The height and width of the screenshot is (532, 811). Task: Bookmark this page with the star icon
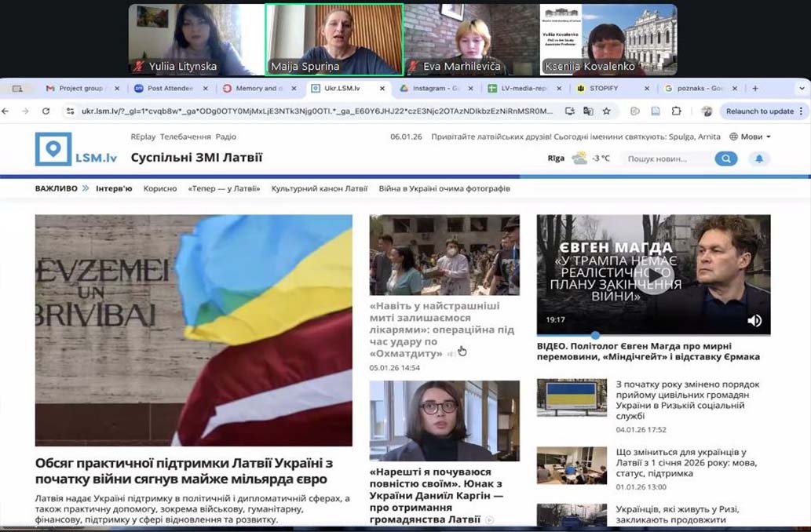[x=606, y=111]
